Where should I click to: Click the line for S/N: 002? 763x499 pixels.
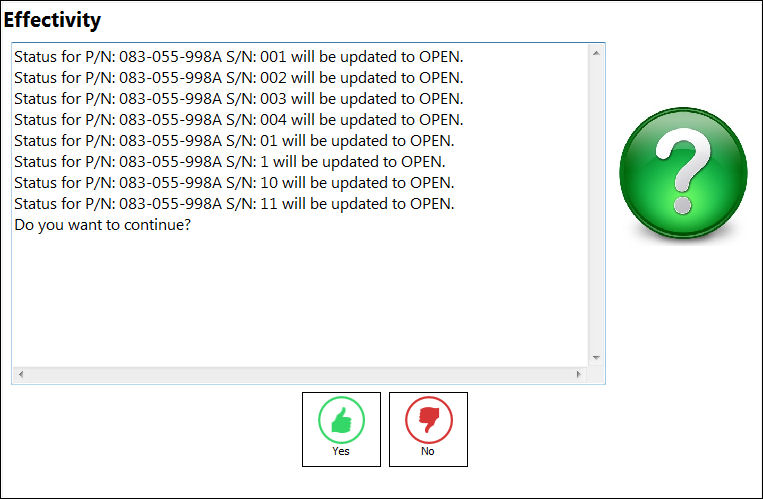coord(239,78)
